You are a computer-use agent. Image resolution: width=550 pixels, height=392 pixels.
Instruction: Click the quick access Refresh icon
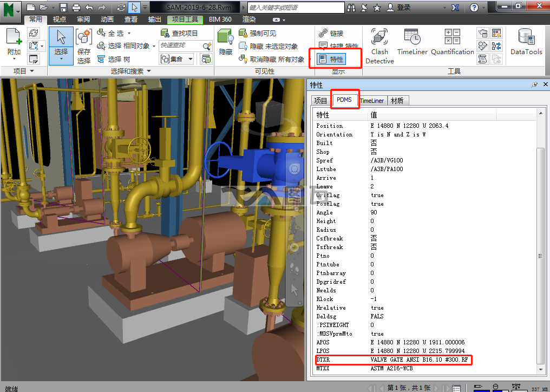click(x=121, y=8)
